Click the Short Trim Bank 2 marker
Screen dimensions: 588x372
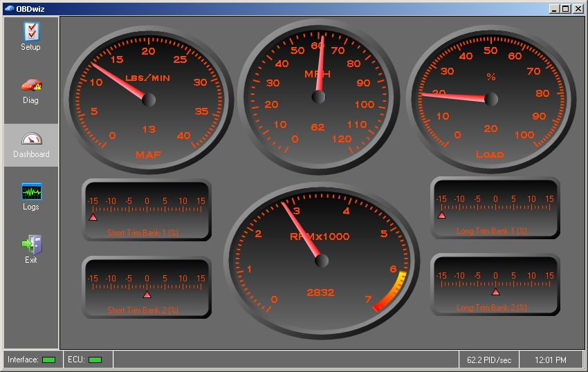coord(147,295)
